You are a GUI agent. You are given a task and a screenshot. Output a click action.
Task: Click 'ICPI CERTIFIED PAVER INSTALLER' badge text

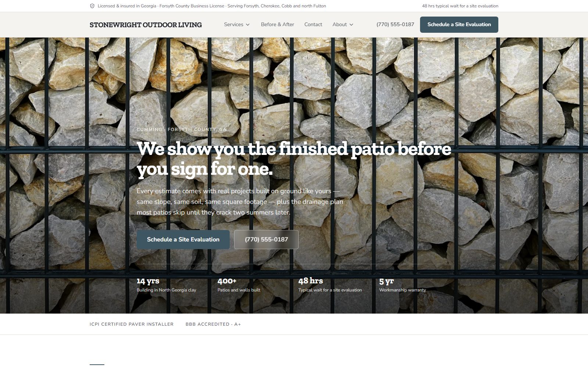click(132, 324)
